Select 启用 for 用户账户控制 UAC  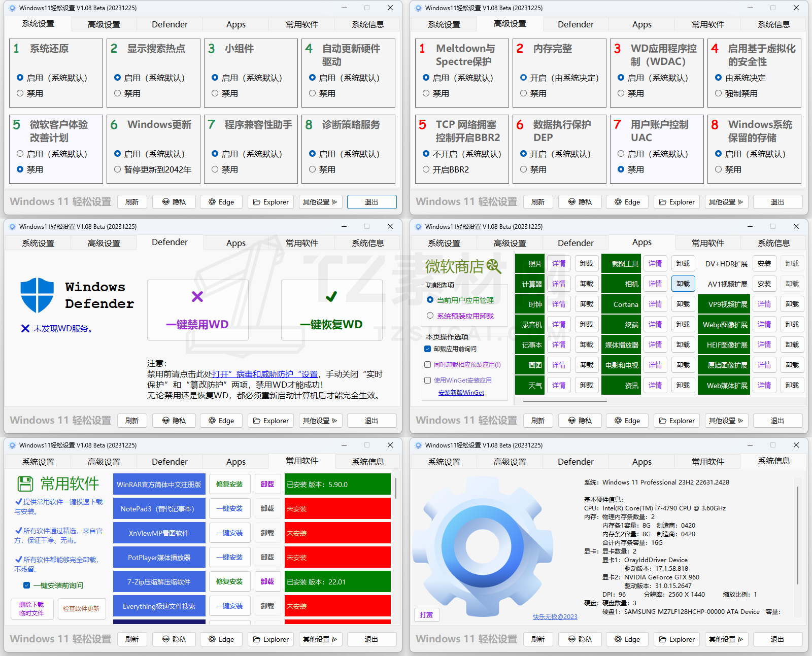tap(621, 154)
